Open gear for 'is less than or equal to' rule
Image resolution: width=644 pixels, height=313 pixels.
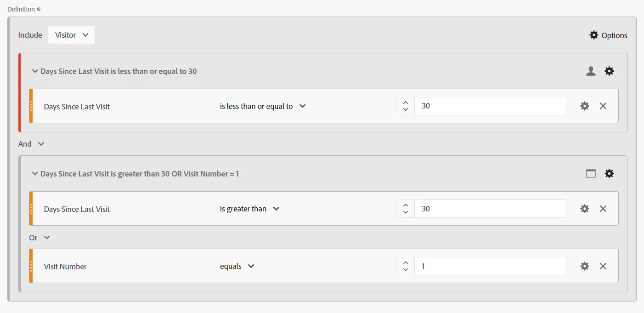pyautogui.click(x=585, y=106)
